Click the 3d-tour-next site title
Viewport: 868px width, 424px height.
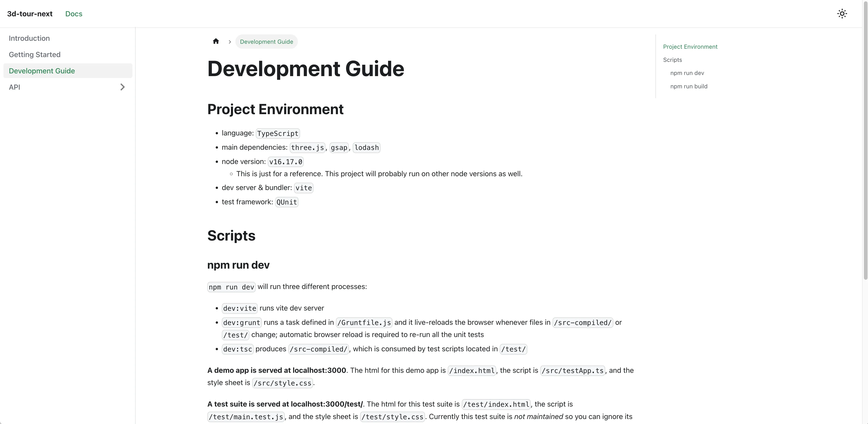[30, 14]
